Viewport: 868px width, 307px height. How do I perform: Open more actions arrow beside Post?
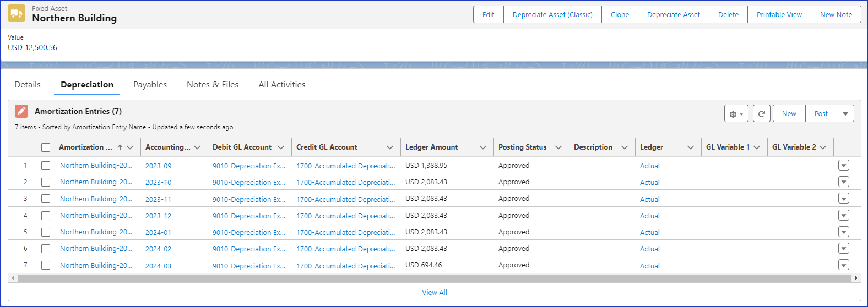[x=845, y=114]
